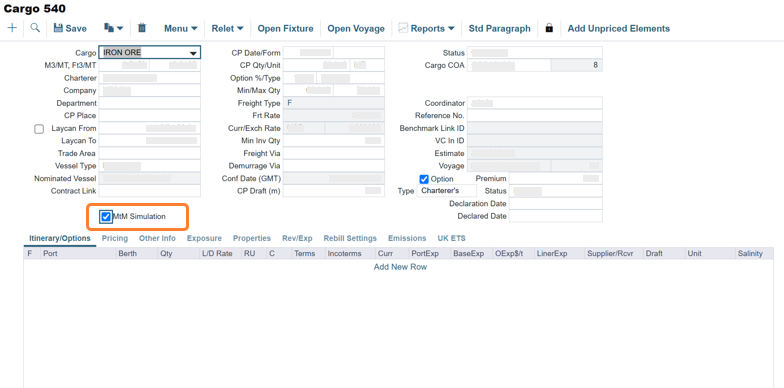Open the Menu dropdown
This screenshot has height=388, width=784.
[x=180, y=28]
